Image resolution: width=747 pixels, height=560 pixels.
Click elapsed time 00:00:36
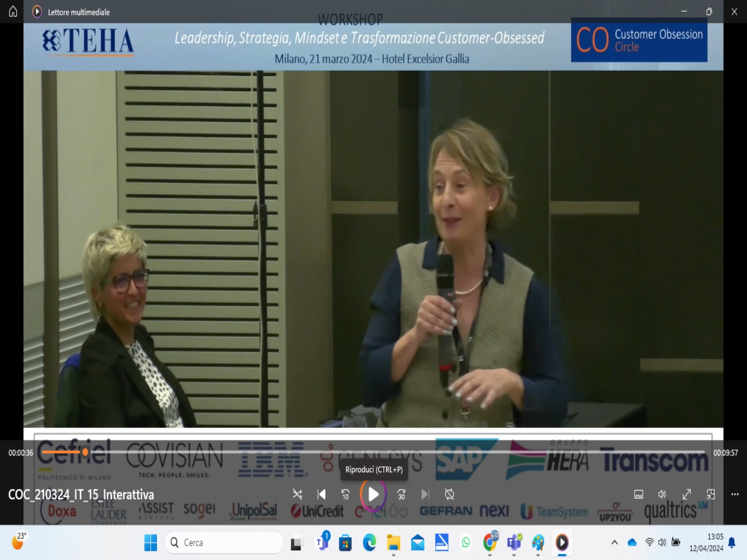click(x=21, y=453)
